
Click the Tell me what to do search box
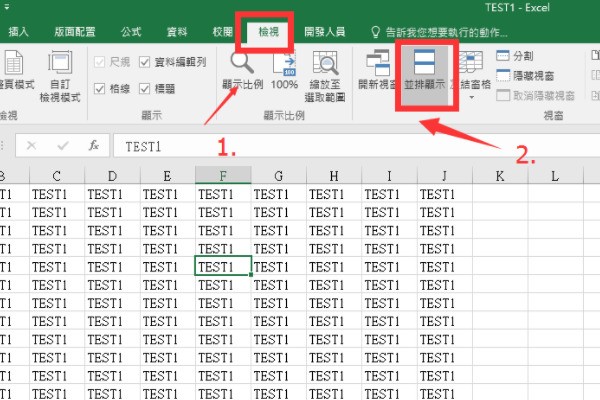[439, 33]
